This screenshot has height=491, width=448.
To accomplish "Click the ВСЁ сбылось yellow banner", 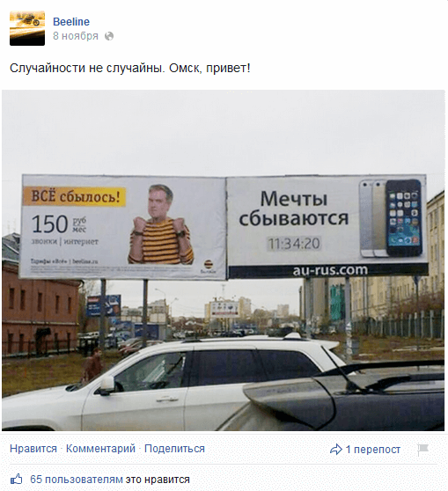I will click(74, 196).
